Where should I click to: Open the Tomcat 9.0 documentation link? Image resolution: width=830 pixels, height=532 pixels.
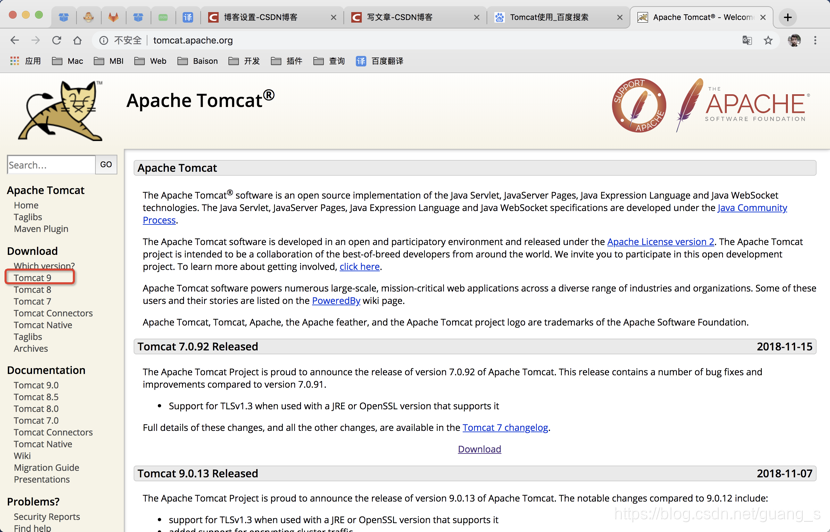[x=36, y=385]
